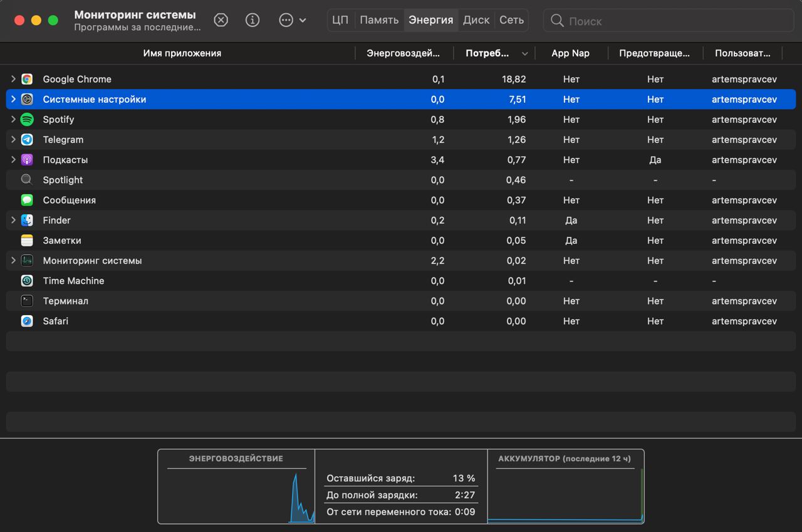Sort by Пользователь column header
The height and width of the screenshot is (532, 802).
pos(742,53)
